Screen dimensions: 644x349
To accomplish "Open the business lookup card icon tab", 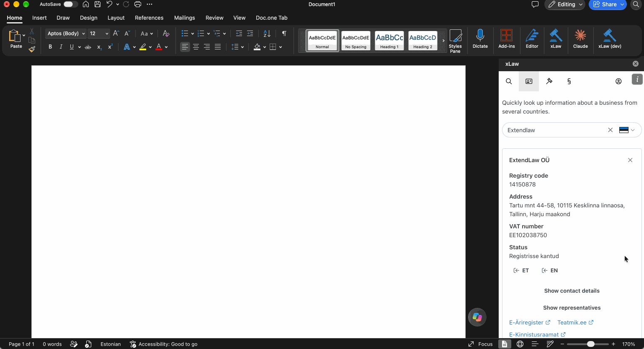I will point(529,81).
